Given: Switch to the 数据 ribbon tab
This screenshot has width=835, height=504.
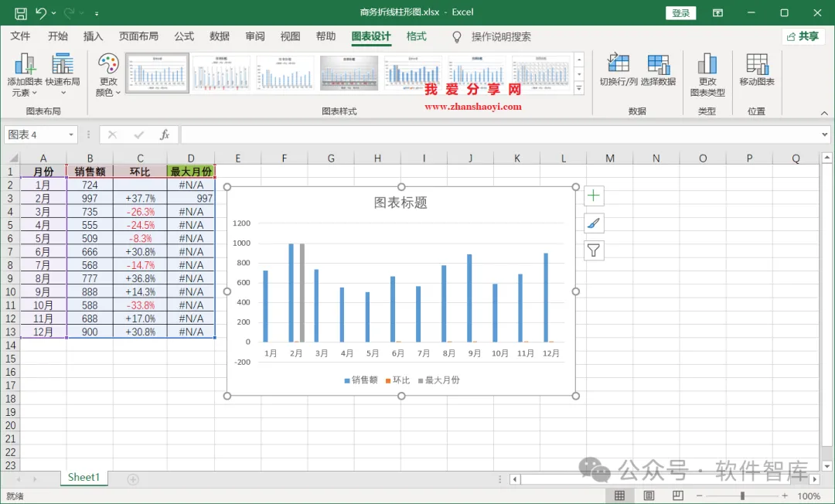Looking at the screenshot, I should tap(220, 36).
